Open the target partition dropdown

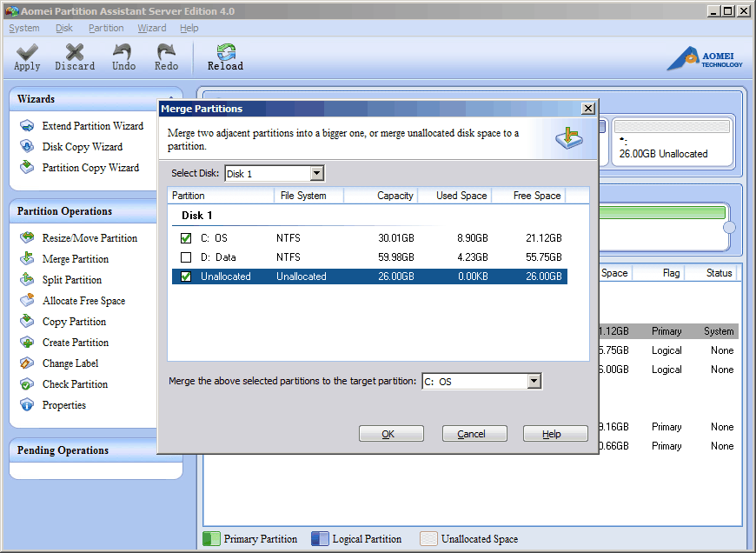pos(534,381)
